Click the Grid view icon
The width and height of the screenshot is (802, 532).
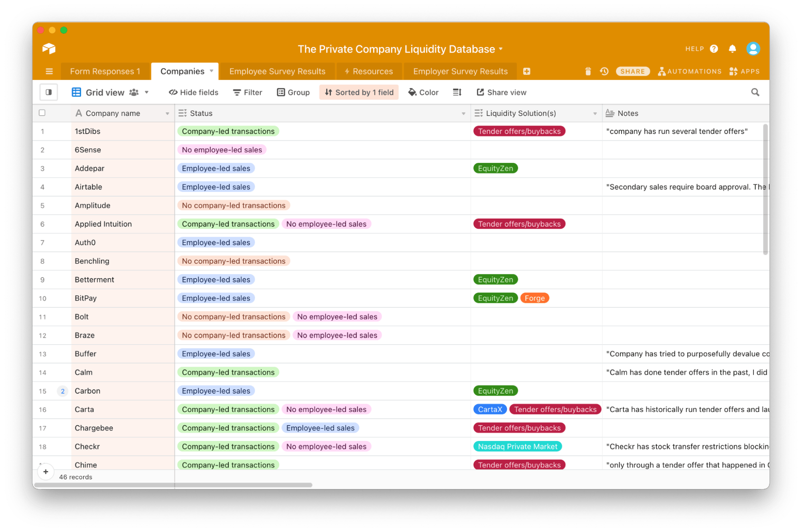click(76, 92)
